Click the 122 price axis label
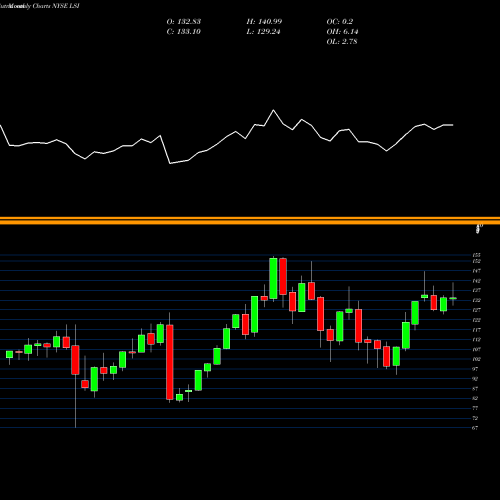Image resolution: width=500 pixels, height=500 pixels. click(x=476, y=320)
